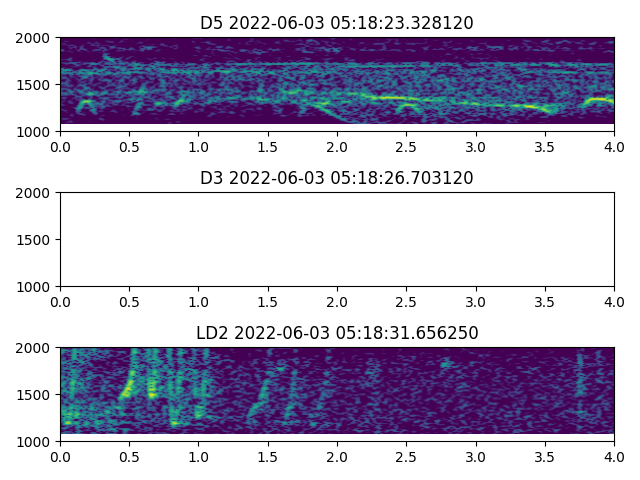Click the LD2 spectrogram title text
This screenshot has height=480, width=640.
[x=337, y=333]
